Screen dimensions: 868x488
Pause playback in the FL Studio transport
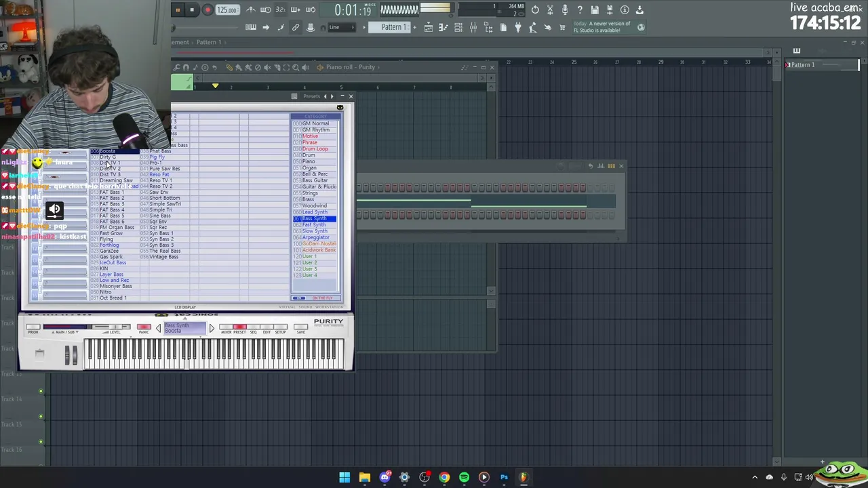click(x=178, y=10)
